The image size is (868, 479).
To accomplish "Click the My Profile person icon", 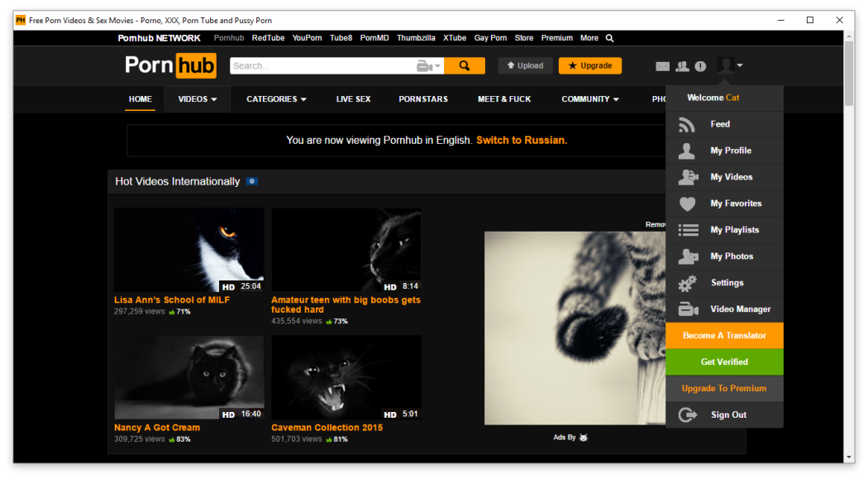I will point(686,151).
